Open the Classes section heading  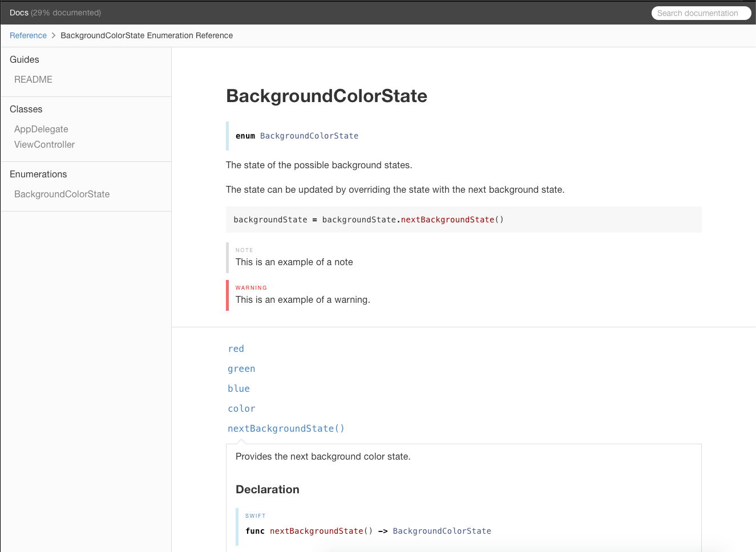26,109
